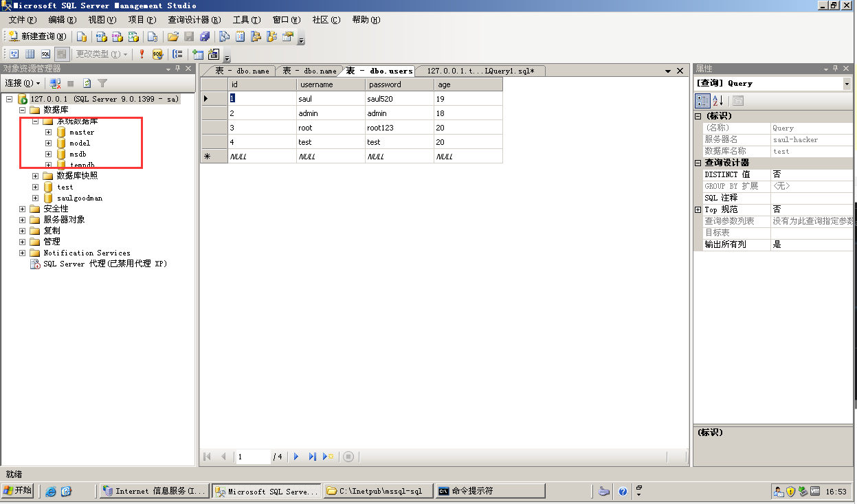Click the username column header
This screenshot has height=504, width=857.
[331, 84]
